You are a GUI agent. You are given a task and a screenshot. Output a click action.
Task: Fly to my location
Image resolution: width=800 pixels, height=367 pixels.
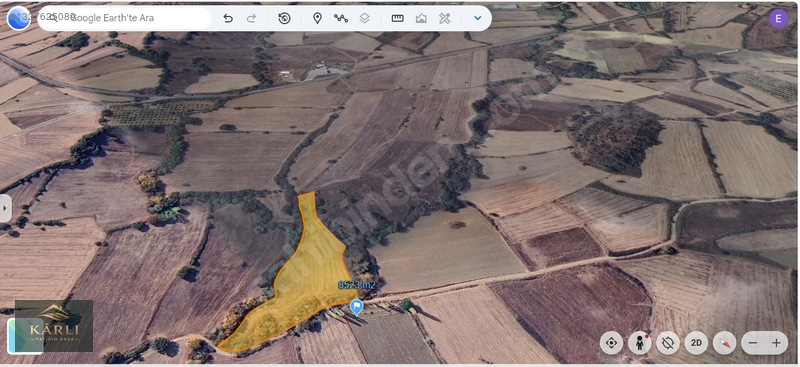click(611, 343)
